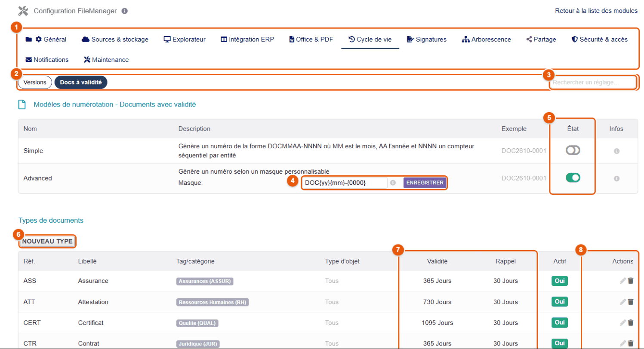Viewport: 644px width, 349px height.
Task: Delete the Attestation document type
Action: (631, 302)
